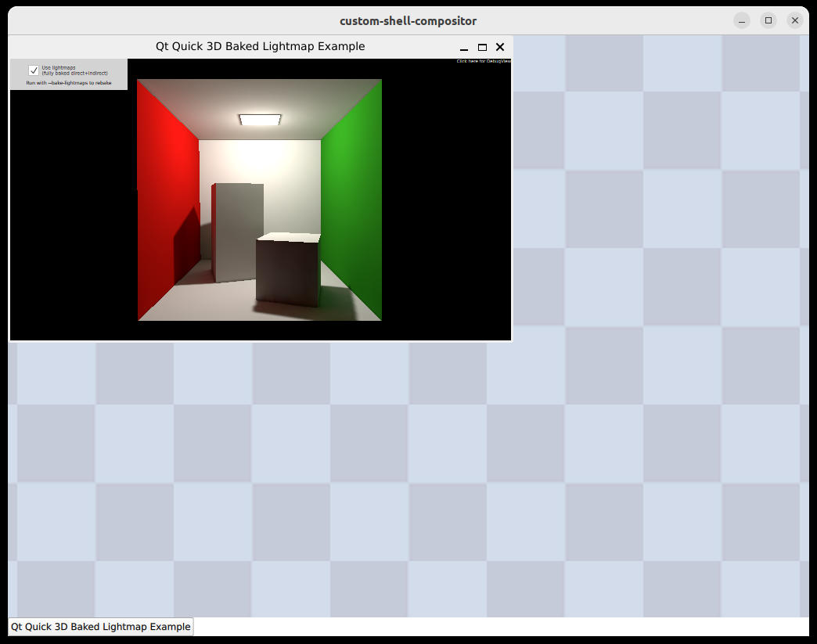Click the ceiling light in the Cornell box

[261, 118]
